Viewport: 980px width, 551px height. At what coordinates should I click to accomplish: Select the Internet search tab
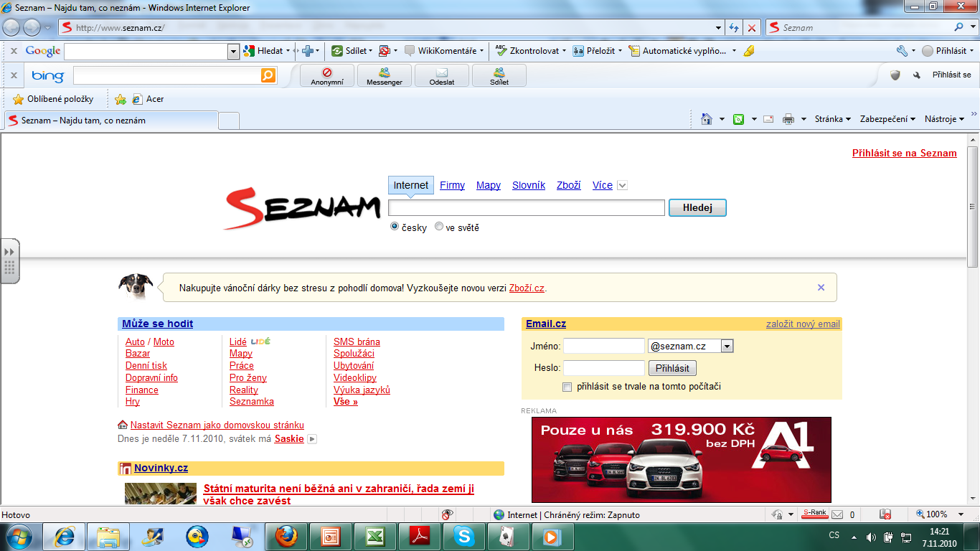click(411, 185)
